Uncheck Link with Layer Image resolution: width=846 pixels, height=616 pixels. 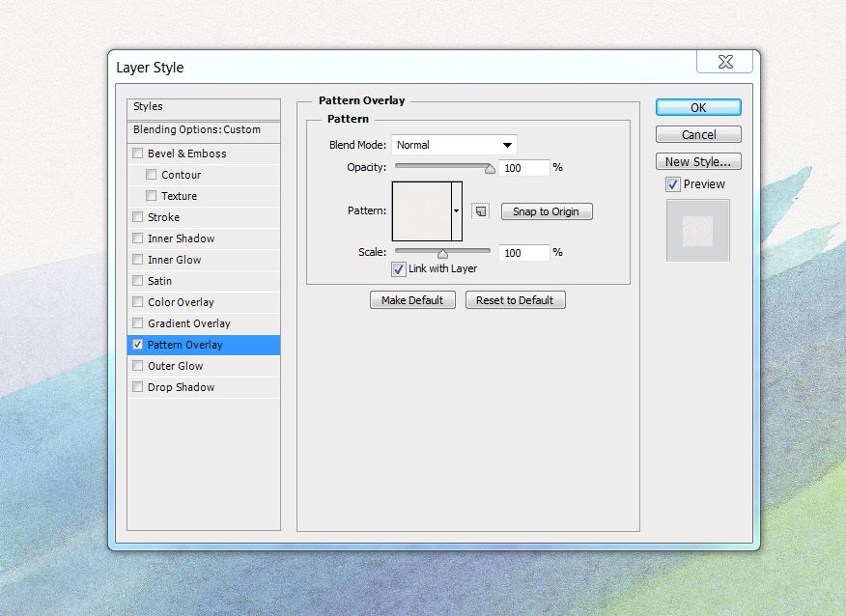tap(399, 268)
